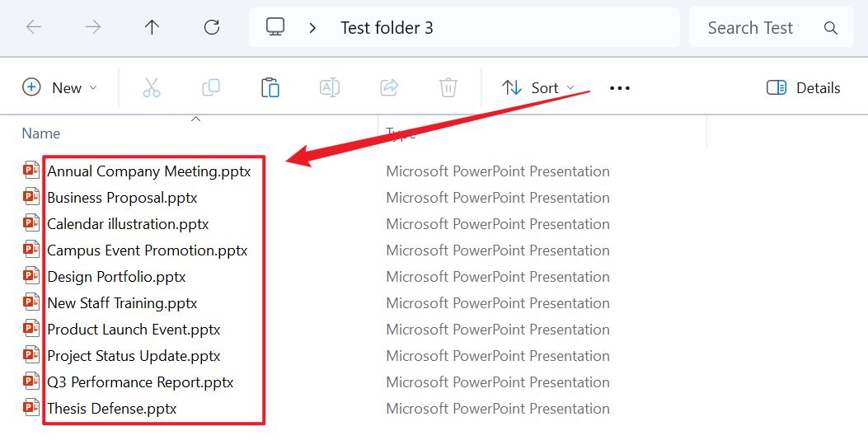Click the Back navigation arrow
The image size is (868, 440).
[x=34, y=27]
